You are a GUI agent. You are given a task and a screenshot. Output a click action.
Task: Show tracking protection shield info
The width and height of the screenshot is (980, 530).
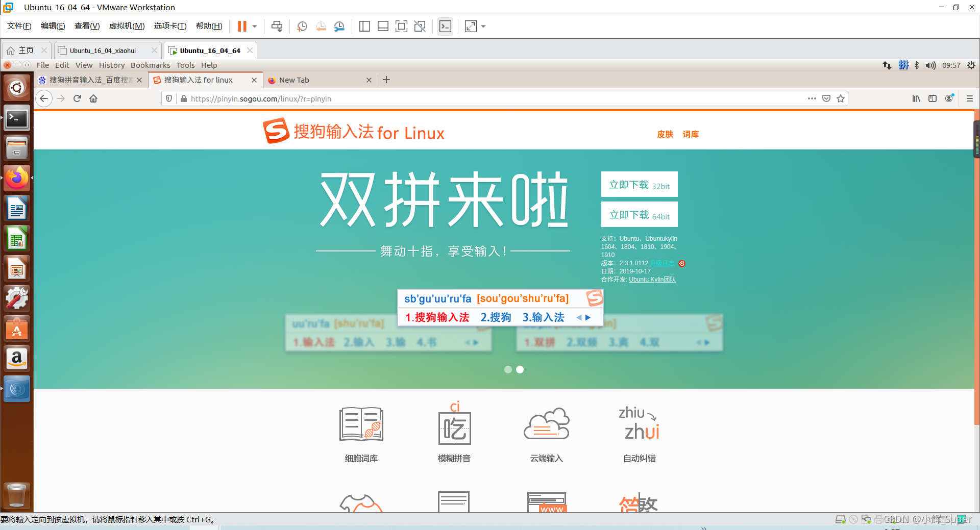point(169,98)
